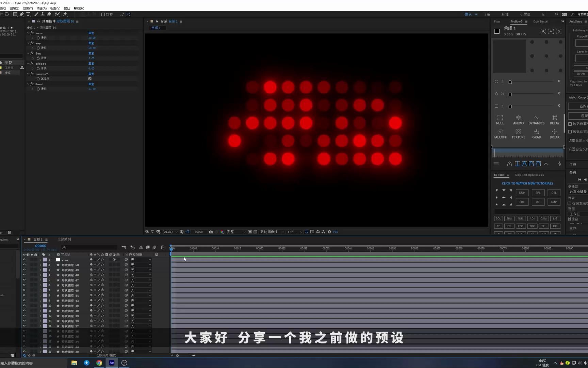
Task: Select the Type tool
Action: point(28,14)
